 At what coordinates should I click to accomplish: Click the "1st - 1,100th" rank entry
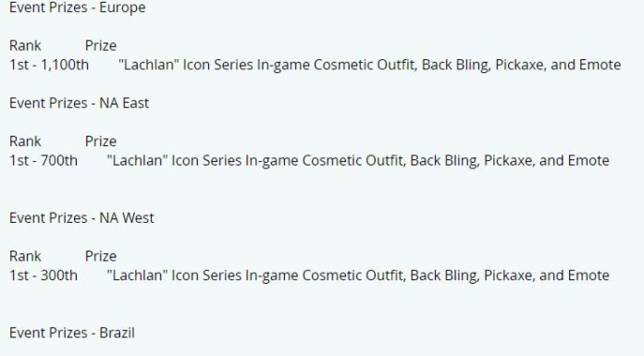[x=49, y=65]
